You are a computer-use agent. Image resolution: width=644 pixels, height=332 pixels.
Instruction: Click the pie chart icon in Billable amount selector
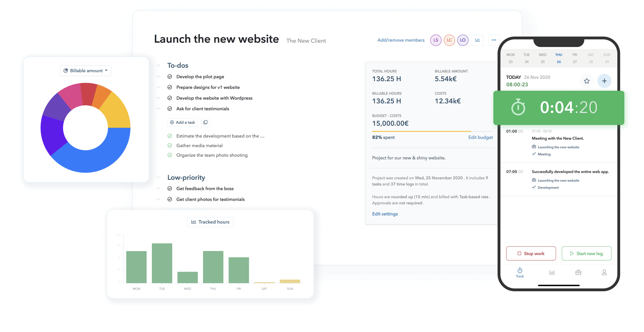pyautogui.click(x=66, y=71)
